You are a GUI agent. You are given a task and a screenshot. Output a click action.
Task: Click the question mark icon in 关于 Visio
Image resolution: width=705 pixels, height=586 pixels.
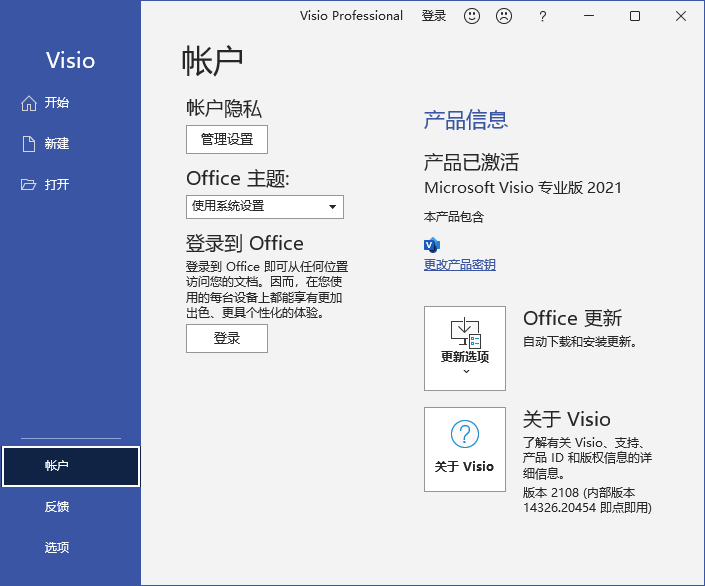coord(465,434)
